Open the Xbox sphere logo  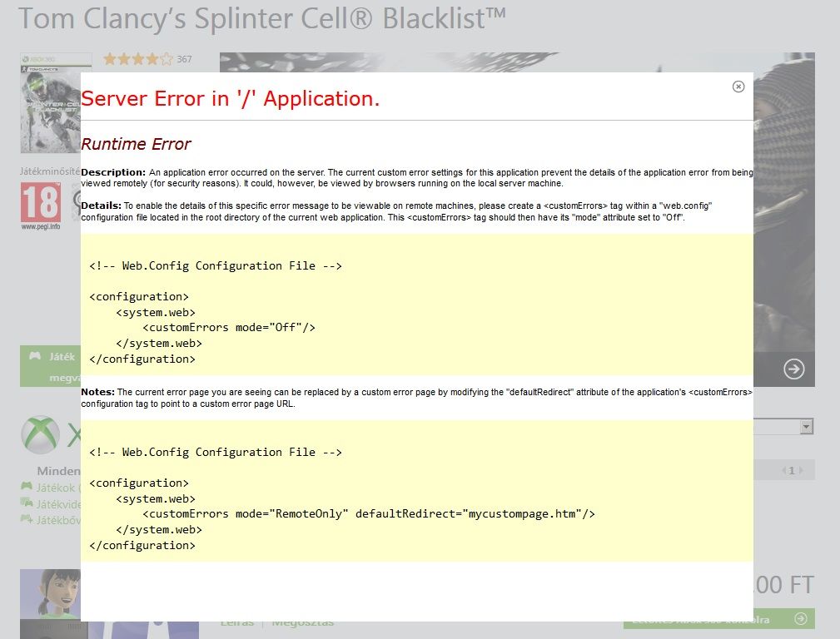point(40,434)
